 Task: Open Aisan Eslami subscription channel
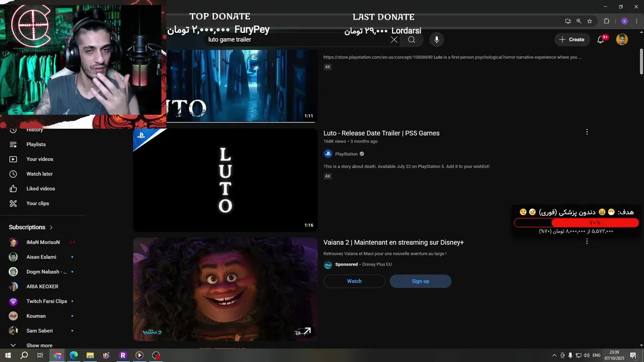click(41, 257)
